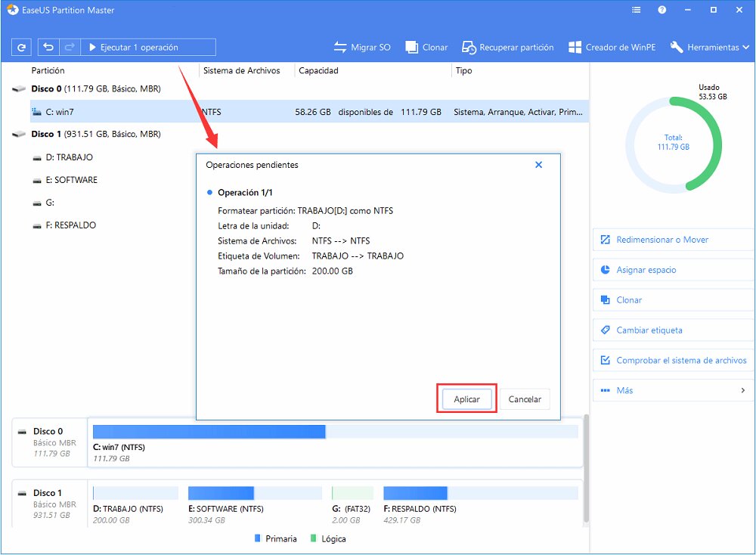This screenshot has width=756, height=555.
Task: Open the help question mark icon
Action: click(x=662, y=10)
